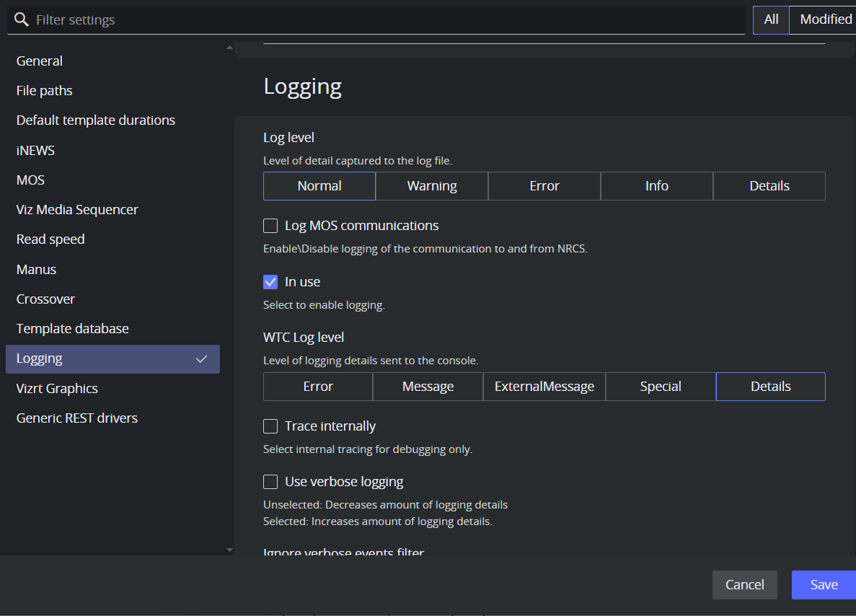Show only Modified settings
The image size is (856, 616).
825,19
